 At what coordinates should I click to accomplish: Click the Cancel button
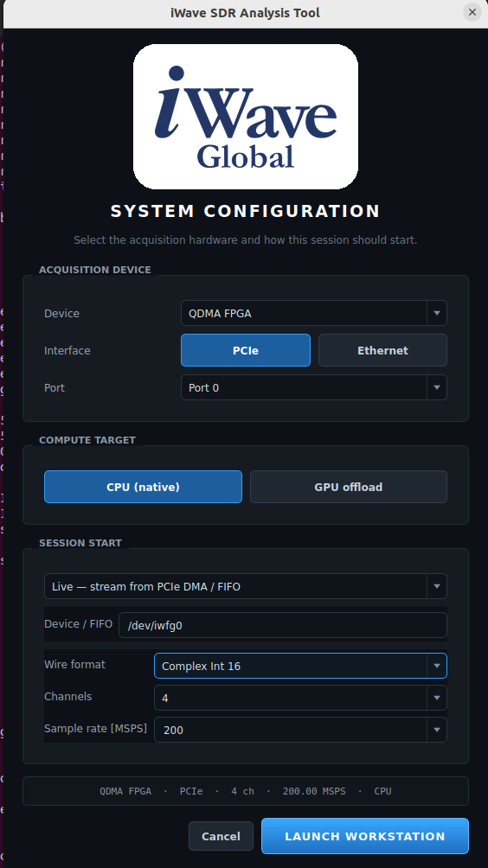[x=221, y=837]
